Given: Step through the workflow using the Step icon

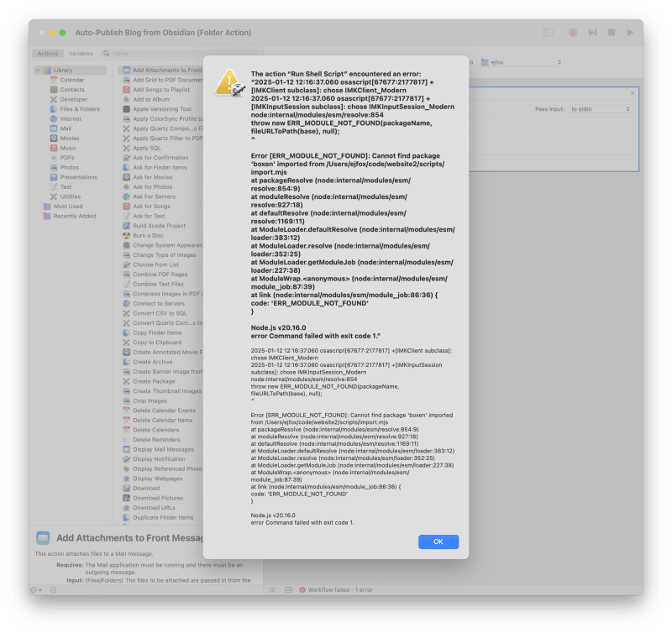Looking at the screenshot, I should (x=592, y=32).
